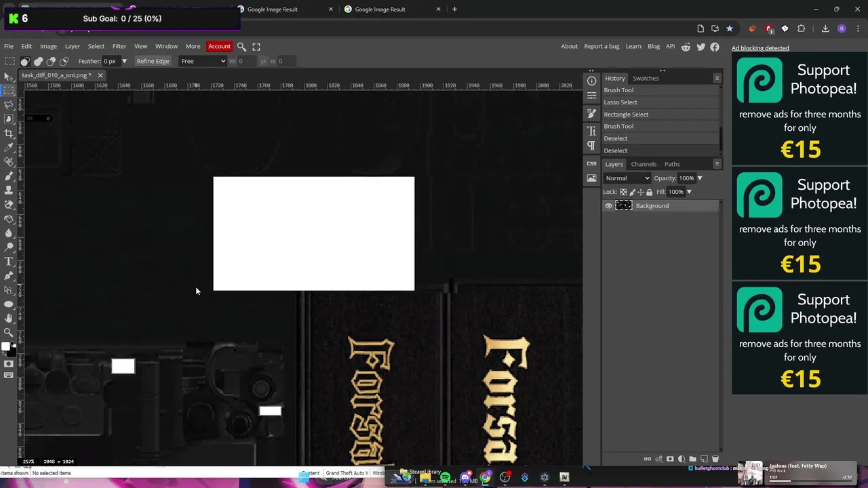Open the Layers panel menu
The image size is (868, 488).
pyautogui.click(x=717, y=164)
